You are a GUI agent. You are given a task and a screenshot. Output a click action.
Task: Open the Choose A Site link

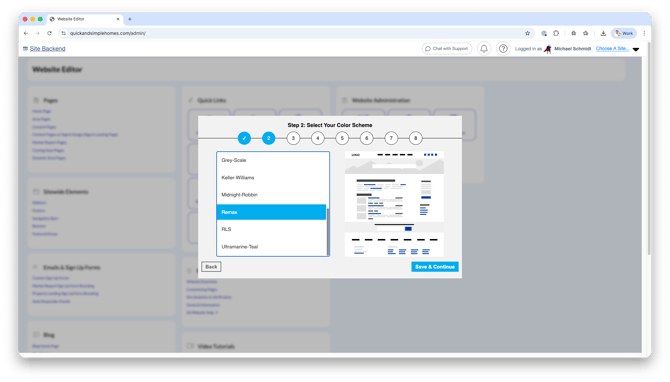612,49
